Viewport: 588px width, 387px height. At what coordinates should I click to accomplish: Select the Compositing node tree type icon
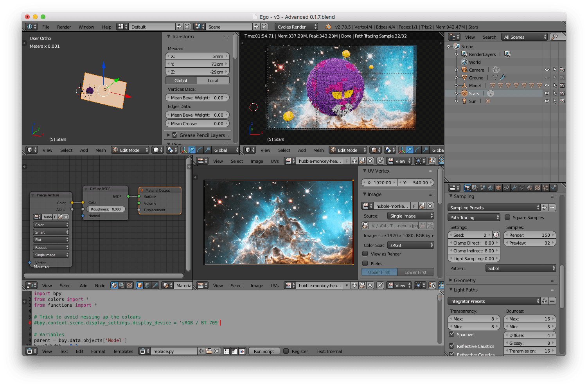coord(122,286)
